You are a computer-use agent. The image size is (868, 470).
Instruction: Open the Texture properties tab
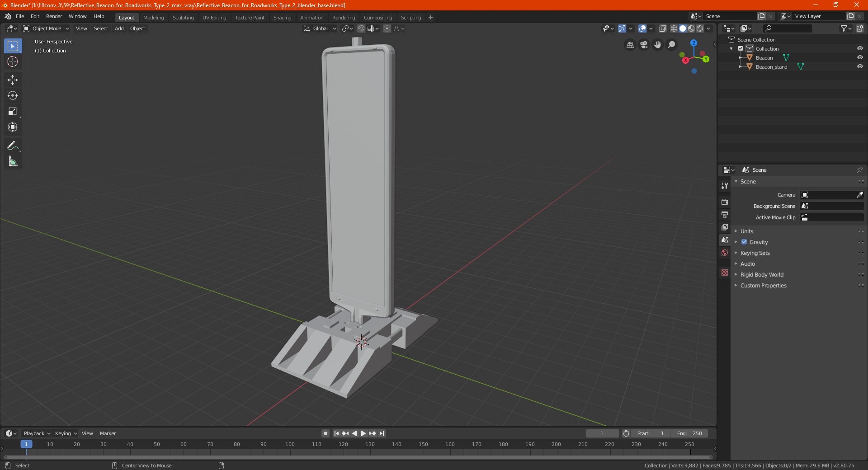coord(725,273)
